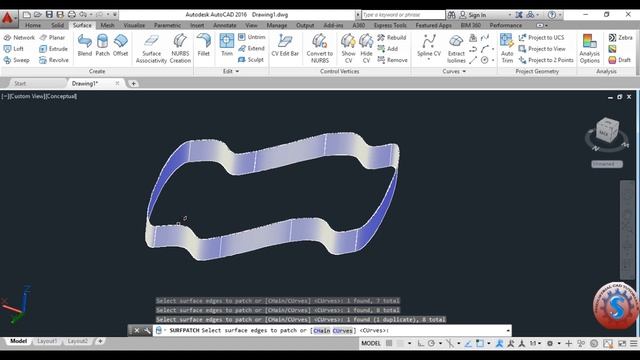640x360 pixels.
Task: Click the keyword search field
Action: click(x=403, y=15)
